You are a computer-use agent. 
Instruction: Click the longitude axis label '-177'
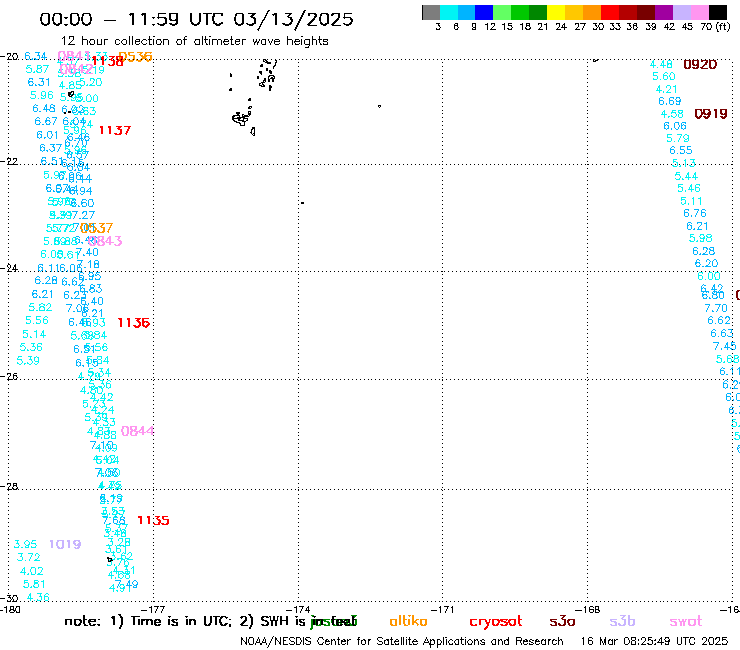tap(153, 609)
